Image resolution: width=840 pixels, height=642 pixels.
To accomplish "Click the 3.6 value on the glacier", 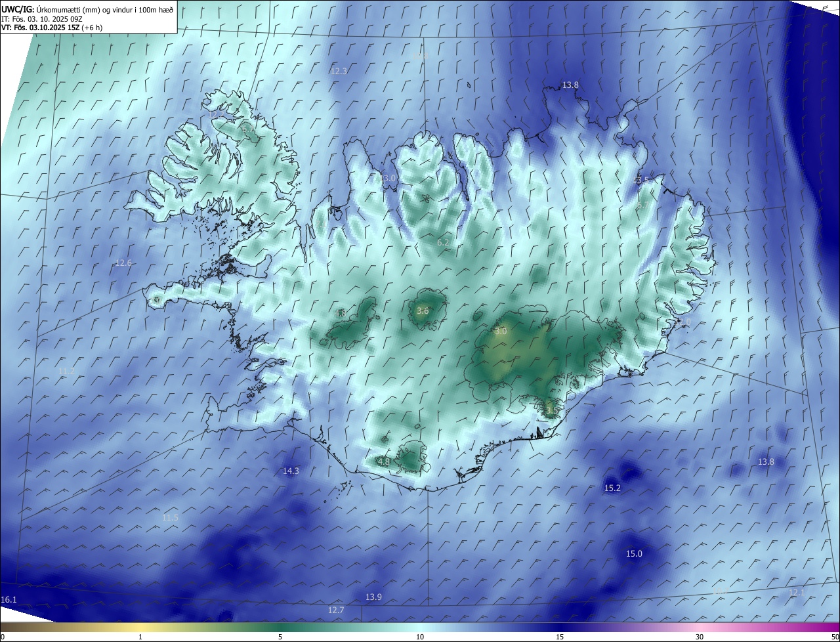I will click(423, 311).
